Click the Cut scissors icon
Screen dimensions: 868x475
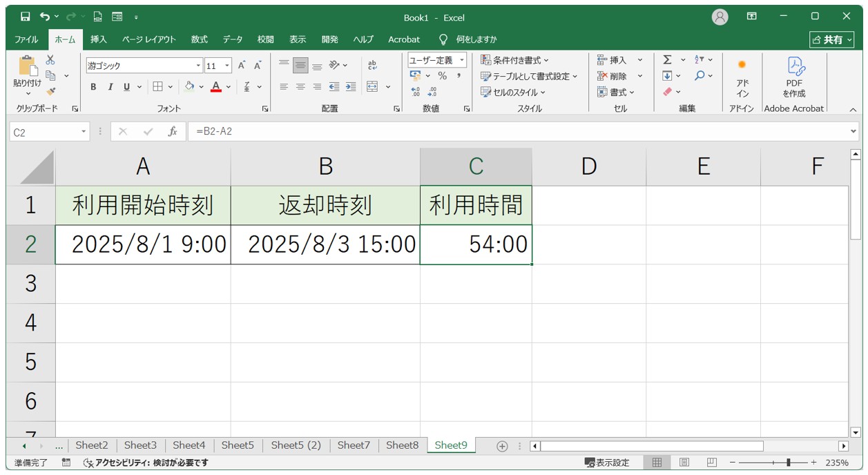point(50,60)
